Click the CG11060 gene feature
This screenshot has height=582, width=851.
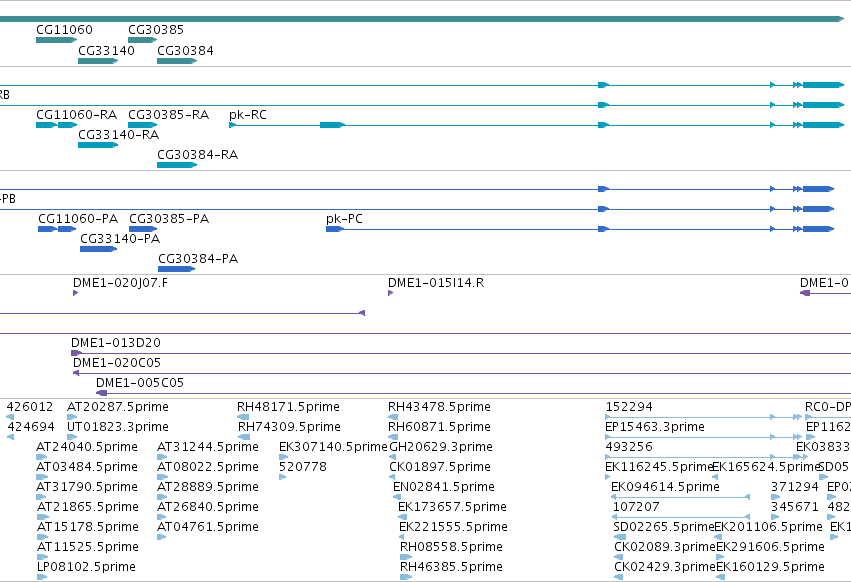click(x=56, y=40)
